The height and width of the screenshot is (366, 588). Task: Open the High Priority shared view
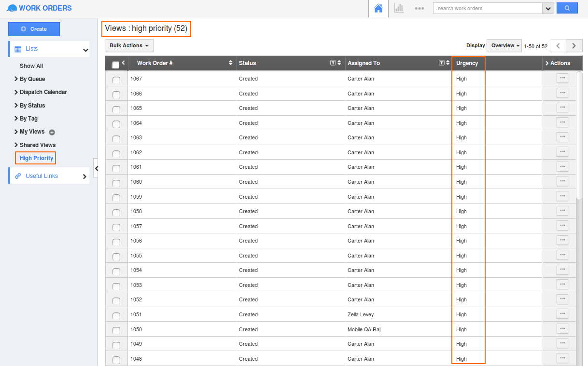point(36,158)
